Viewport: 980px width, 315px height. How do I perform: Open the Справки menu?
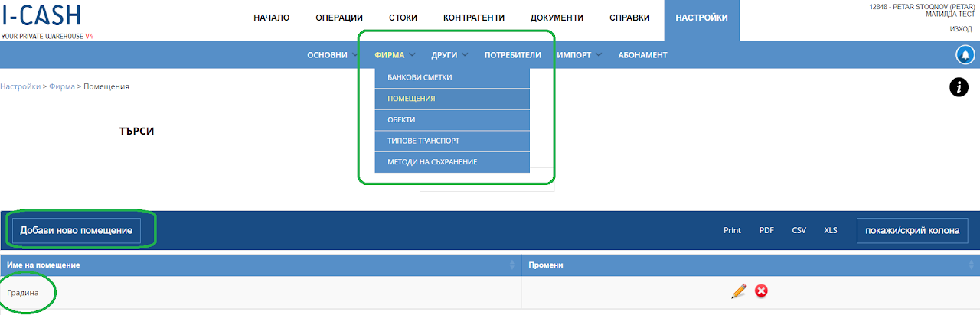point(630,18)
